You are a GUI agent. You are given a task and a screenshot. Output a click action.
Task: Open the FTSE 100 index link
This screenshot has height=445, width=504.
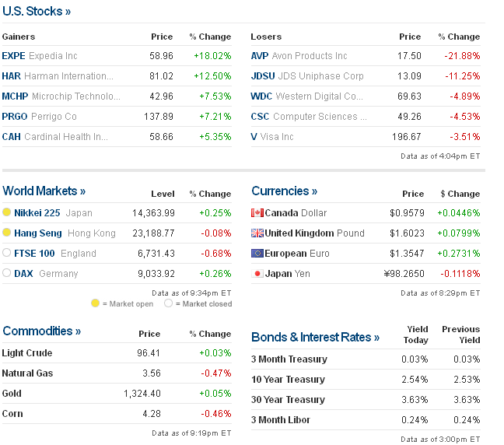[x=34, y=254]
